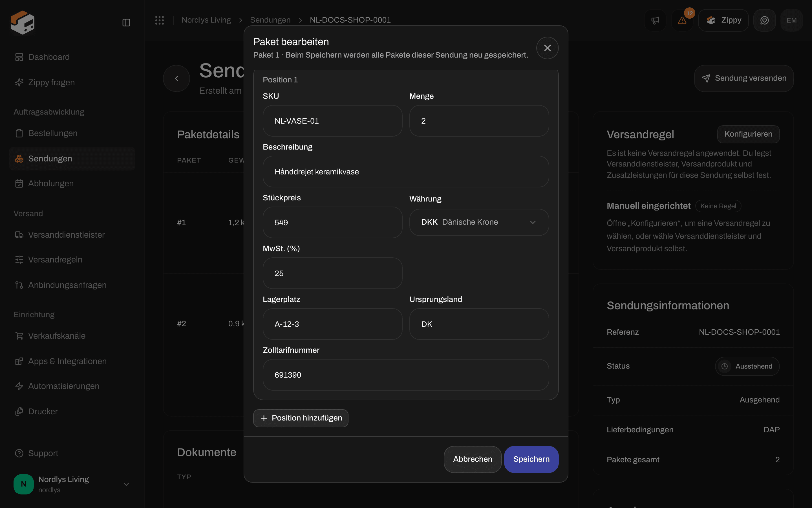This screenshot has width=812, height=508.
Task: Click the Sendung versenden button
Action: pyautogui.click(x=743, y=78)
